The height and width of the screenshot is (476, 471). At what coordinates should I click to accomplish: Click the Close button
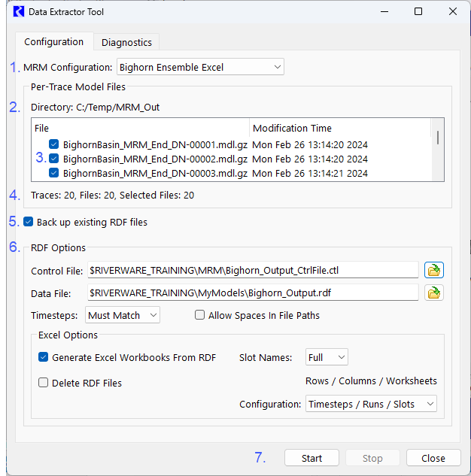click(433, 458)
